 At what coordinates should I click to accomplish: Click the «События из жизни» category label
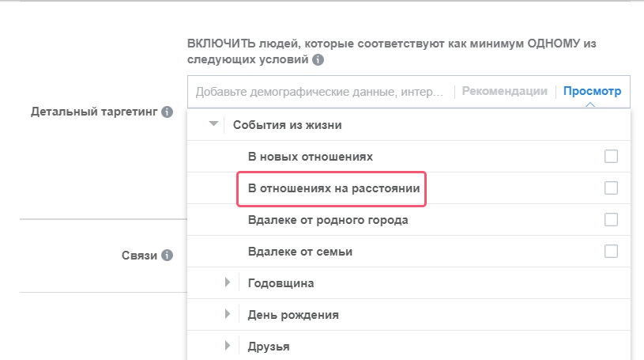[x=287, y=125]
